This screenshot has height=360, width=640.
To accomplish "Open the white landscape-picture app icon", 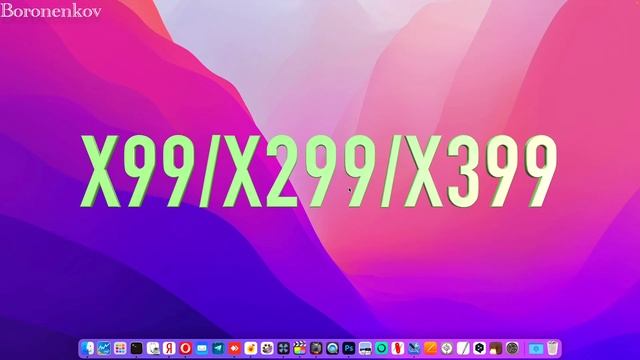I will coord(365,348).
